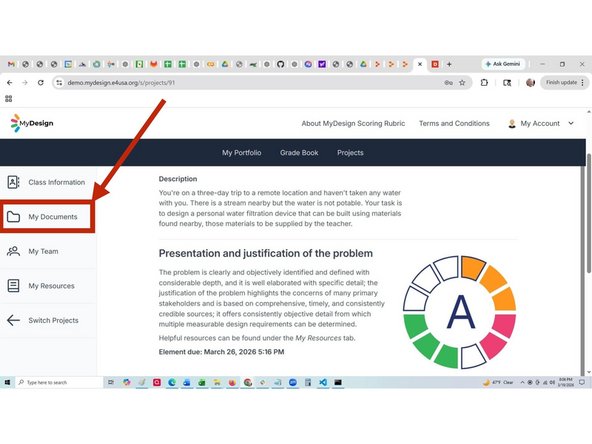592x444 pixels.
Task: Open Microsoft Edge from the taskbar
Action: [172, 382]
